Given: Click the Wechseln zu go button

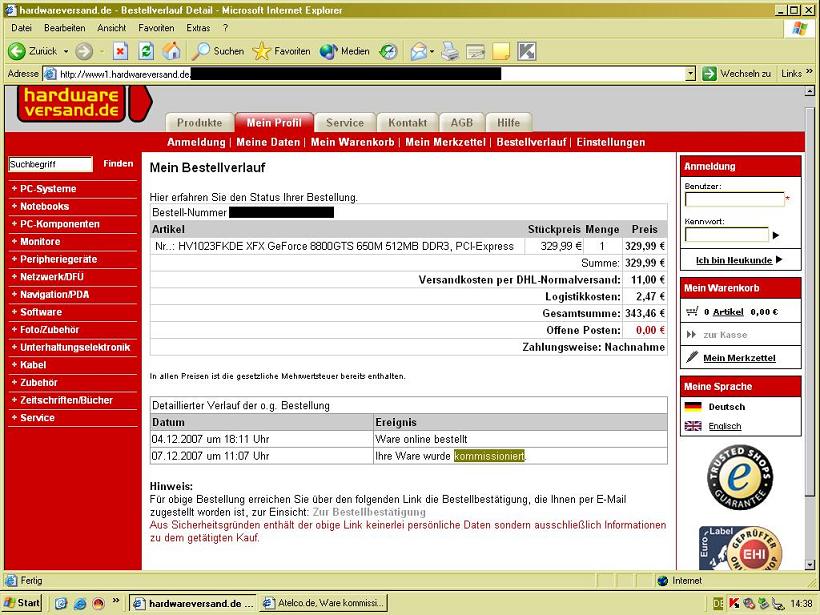Looking at the screenshot, I should pos(736,74).
